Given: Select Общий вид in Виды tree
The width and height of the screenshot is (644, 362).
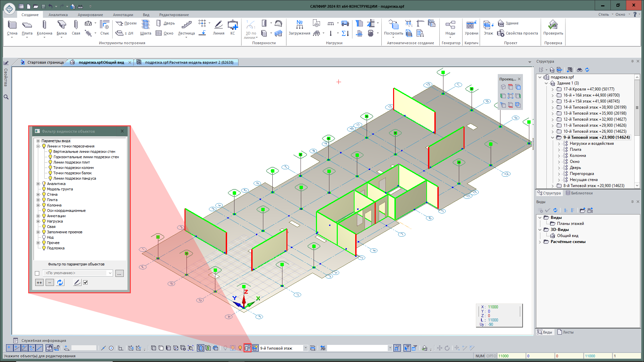Looking at the screenshot, I should [x=568, y=236].
